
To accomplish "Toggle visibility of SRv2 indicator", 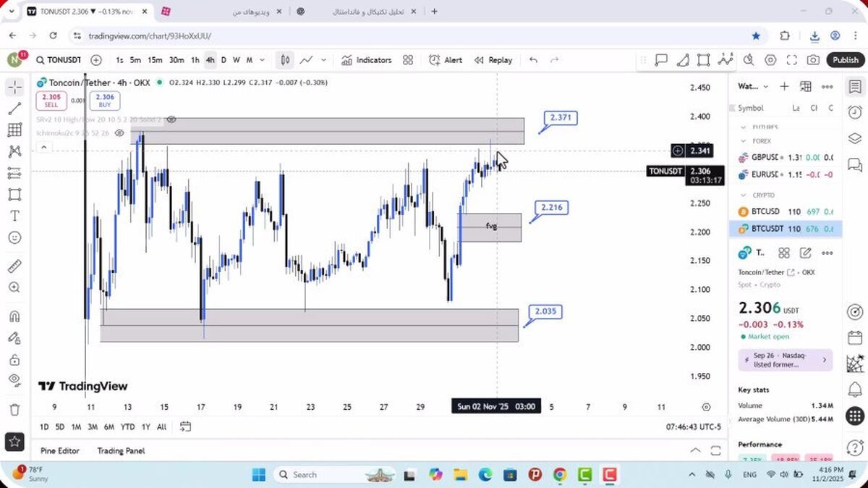I will (x=171, y=119).
